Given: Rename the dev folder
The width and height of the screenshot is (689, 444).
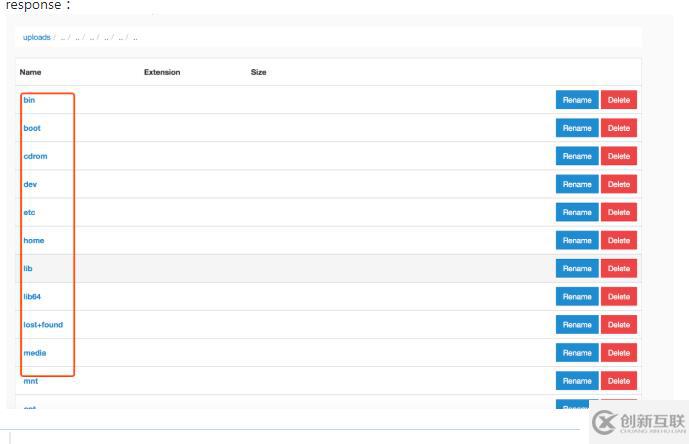Looking at the screenshot, I should click(x=577, y=184).
